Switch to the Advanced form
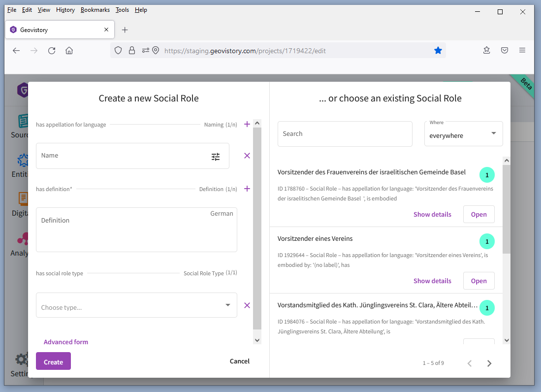Viewport: 541px width, 392px height. tap(66, 342)
